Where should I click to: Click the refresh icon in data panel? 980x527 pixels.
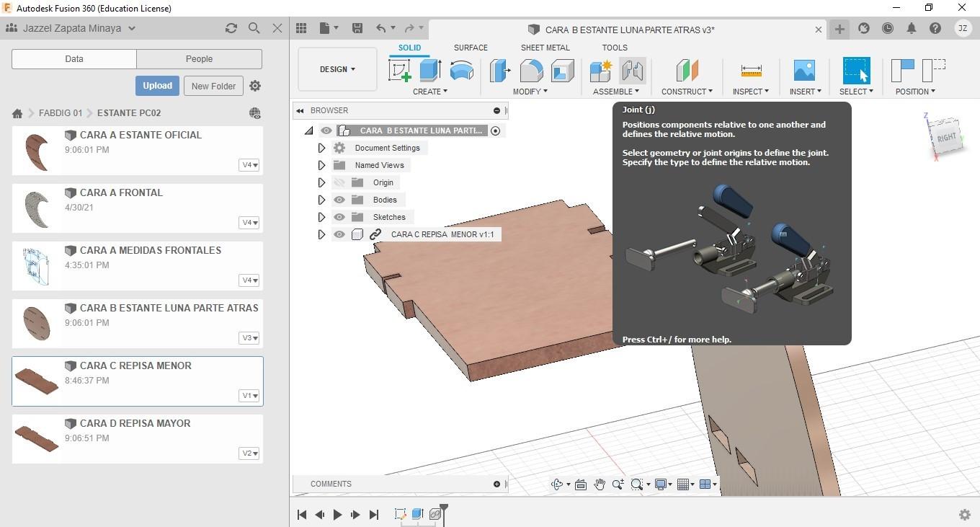point(231,28)
